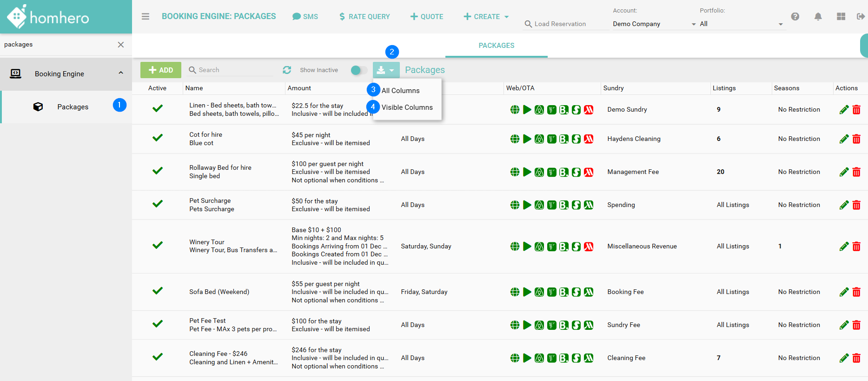Delete the Pet Surcharge package
Screen dimensions: 868x381
856,205
